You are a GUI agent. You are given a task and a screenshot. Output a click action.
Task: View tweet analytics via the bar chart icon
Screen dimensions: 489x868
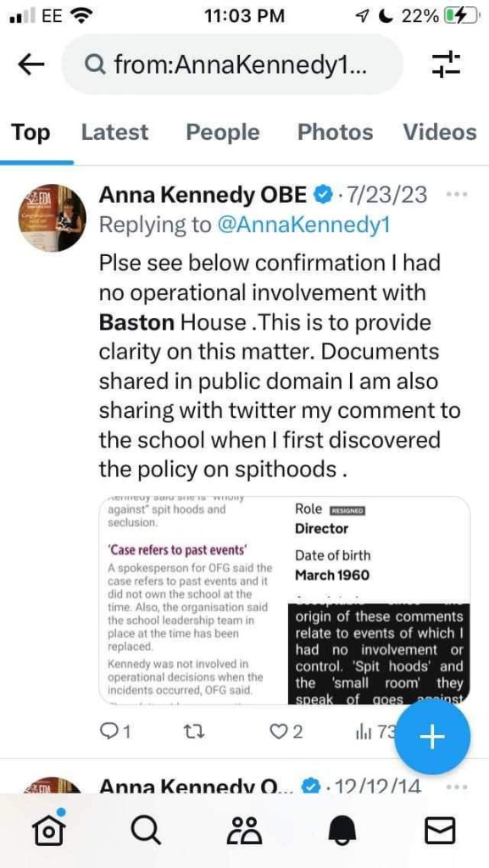[364, 733]
